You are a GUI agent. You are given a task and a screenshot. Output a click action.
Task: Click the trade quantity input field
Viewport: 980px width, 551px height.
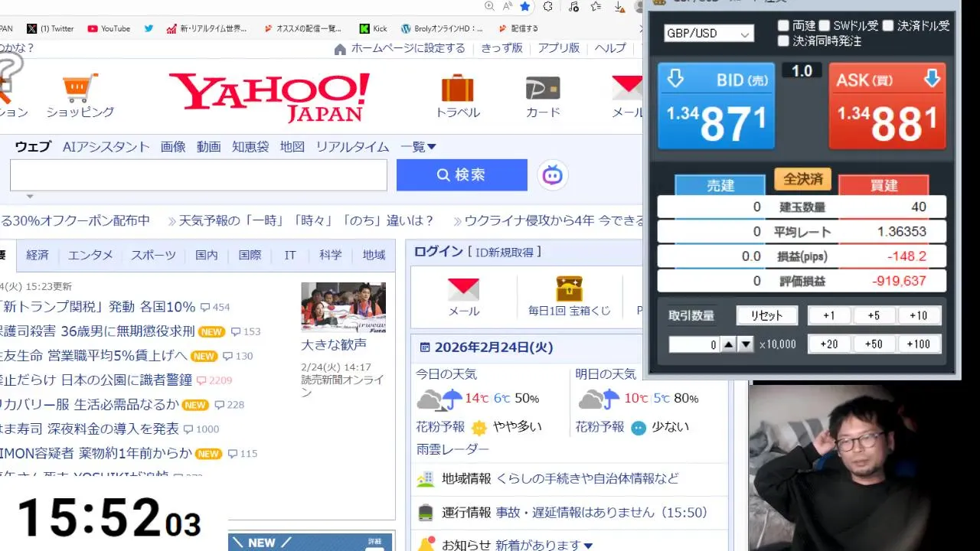point(694,344)
